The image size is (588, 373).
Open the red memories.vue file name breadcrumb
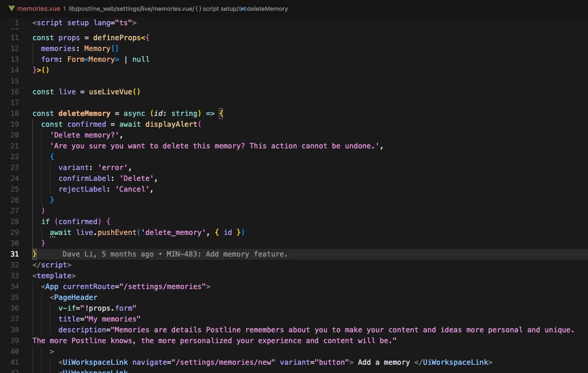click(x=38, y=9)
